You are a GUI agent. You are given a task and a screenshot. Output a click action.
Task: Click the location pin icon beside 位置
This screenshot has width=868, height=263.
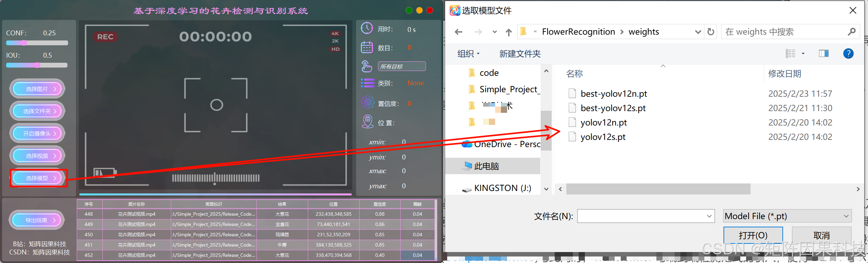coord(367,122)
